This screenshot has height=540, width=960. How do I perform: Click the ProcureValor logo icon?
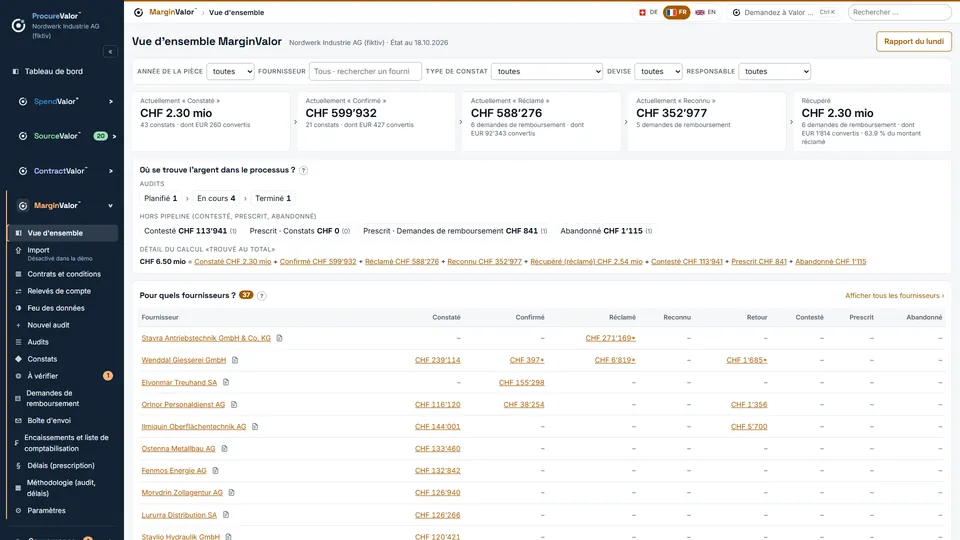coord(18,25)
